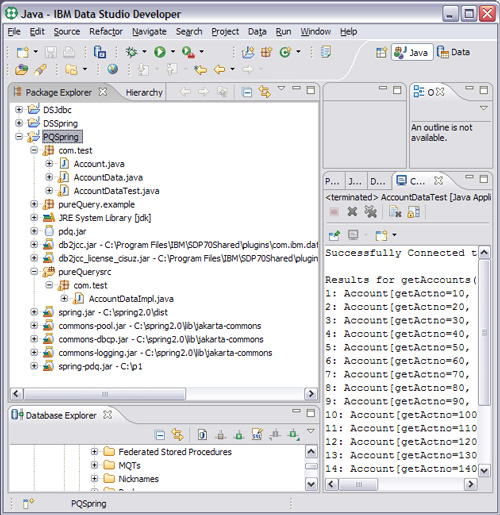This screenshot has height=515, width=500.
Task: Toggle Scroll Lock in Console
Action: [x=414, y=212]
